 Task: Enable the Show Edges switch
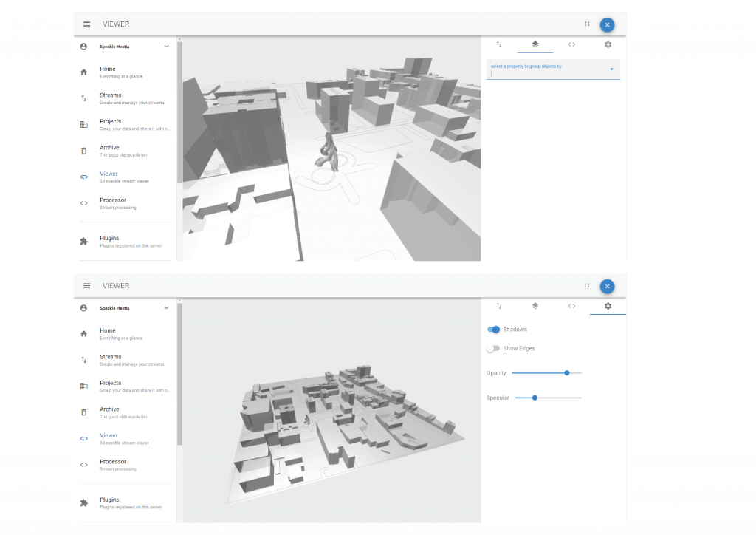click(x=492, y=348)
